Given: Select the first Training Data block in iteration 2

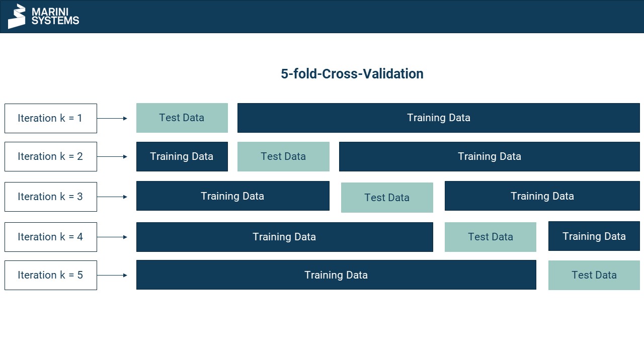Looking at the screenshot, I should pyautogui.click(x=182, y=157).
